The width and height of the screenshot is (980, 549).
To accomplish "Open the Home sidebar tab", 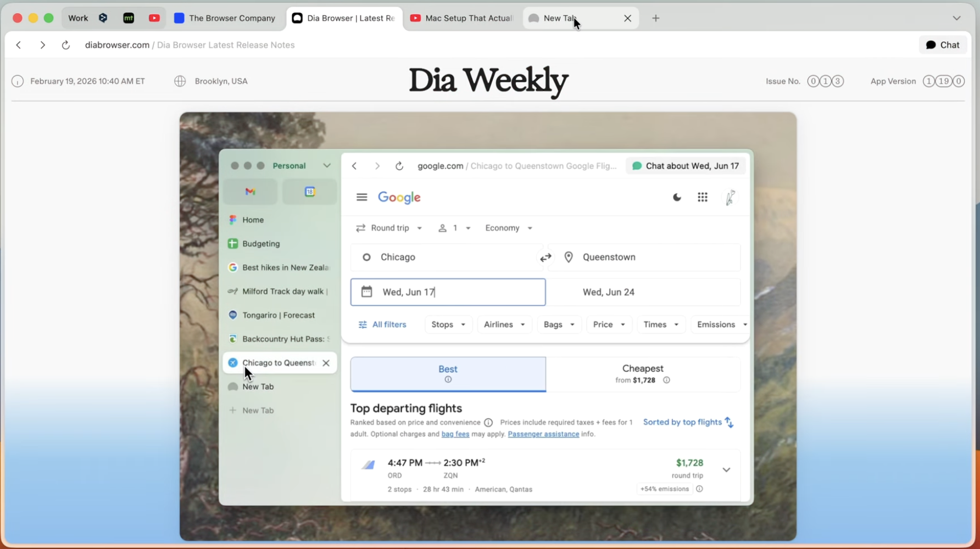I will (280, 220).
